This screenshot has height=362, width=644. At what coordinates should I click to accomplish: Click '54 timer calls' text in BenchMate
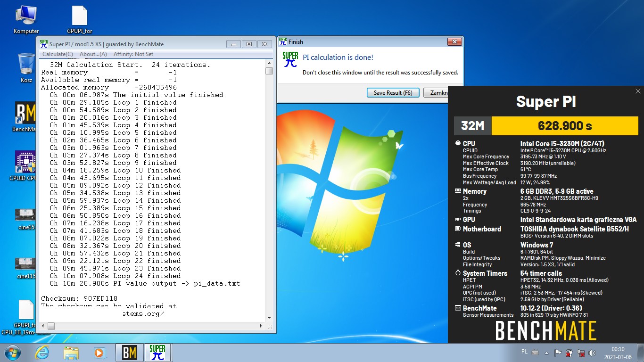click(x=541, y=273)
